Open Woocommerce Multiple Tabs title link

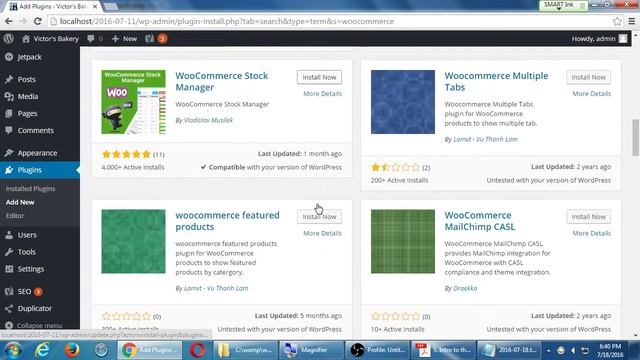(496, 81)
